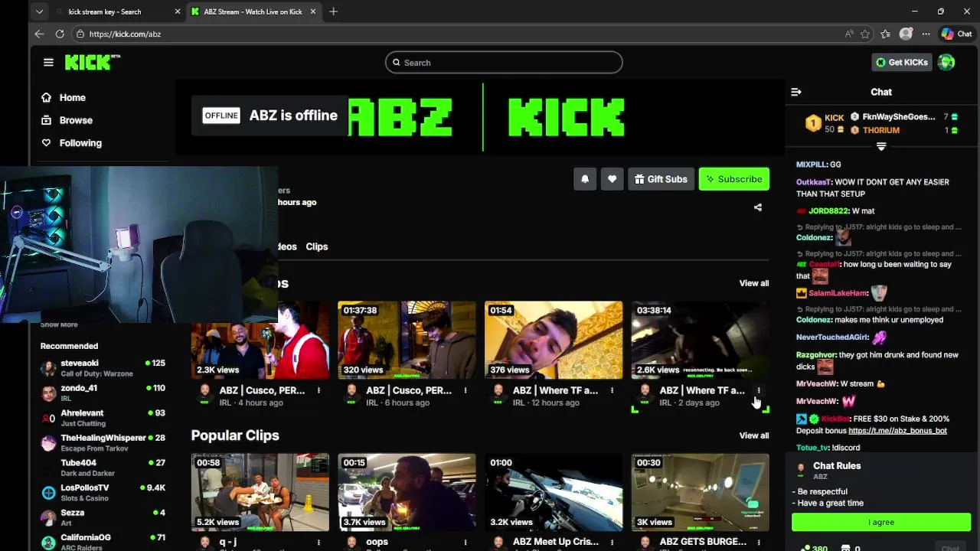Play the 00:58 popular clip

point(260,493)
